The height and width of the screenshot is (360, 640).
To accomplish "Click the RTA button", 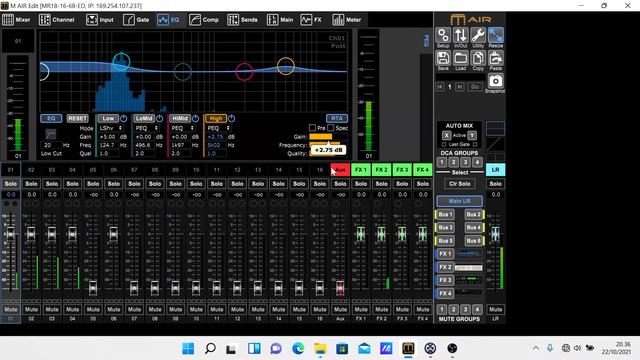I will tap(337, 118).
